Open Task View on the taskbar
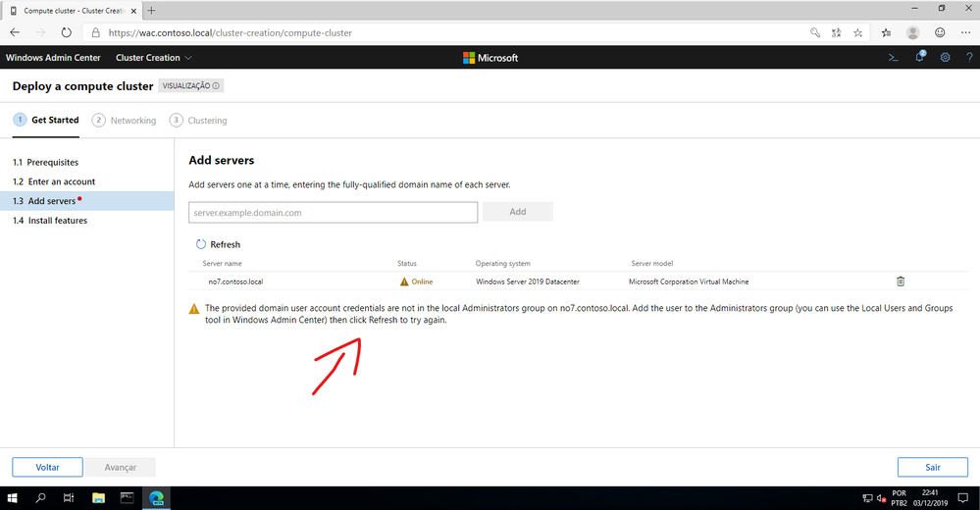The width and height of the screenshot is (980, 510). tap(69, 498)
